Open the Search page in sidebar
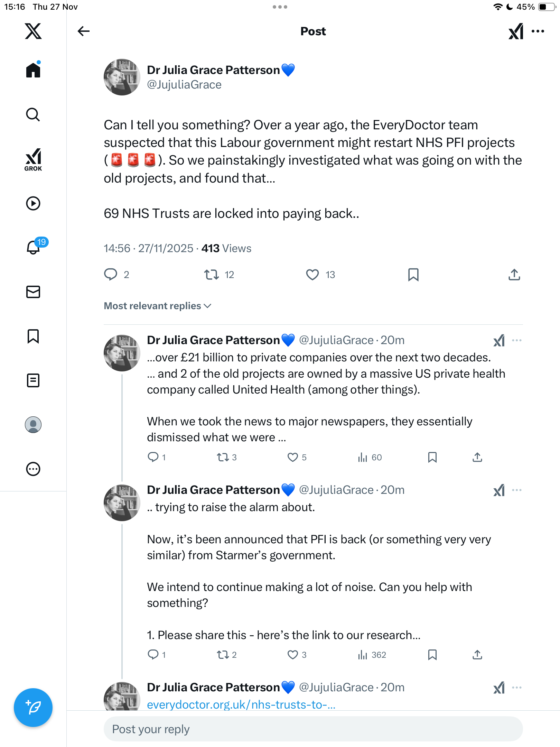The height and width of the screenshot is (747, 560). [33, 115]
